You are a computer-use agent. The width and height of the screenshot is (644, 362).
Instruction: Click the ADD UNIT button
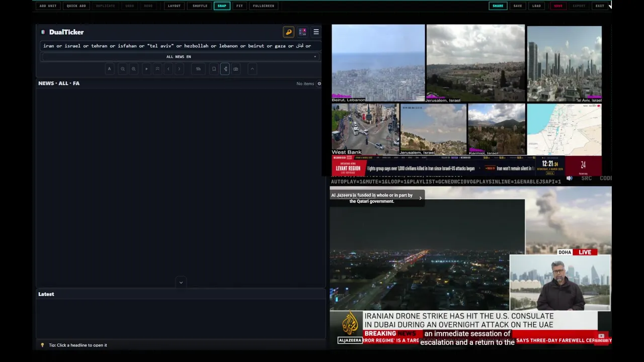coord(48,6)
